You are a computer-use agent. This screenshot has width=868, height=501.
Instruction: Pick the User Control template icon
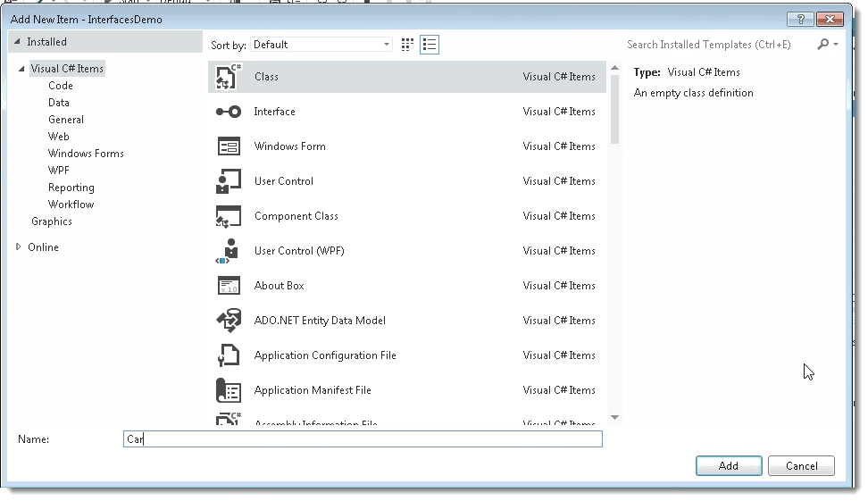pos(229,181)
